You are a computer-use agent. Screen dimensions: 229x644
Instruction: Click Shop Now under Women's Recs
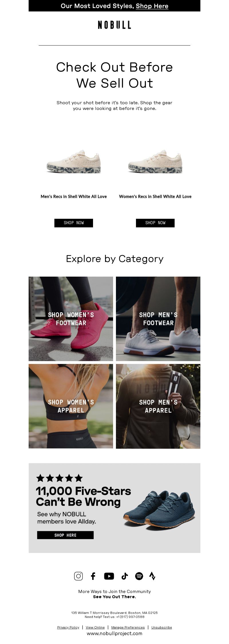(155, 223)
